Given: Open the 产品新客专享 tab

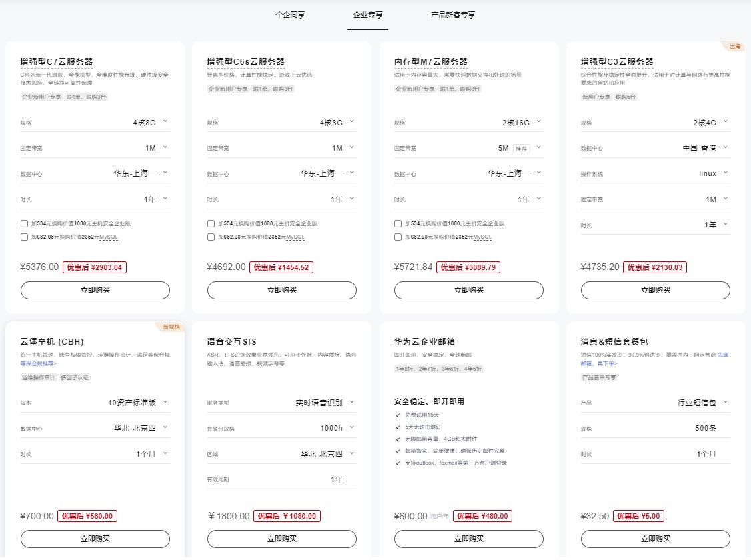Looking at the screenshot, I should pos(453,15).
